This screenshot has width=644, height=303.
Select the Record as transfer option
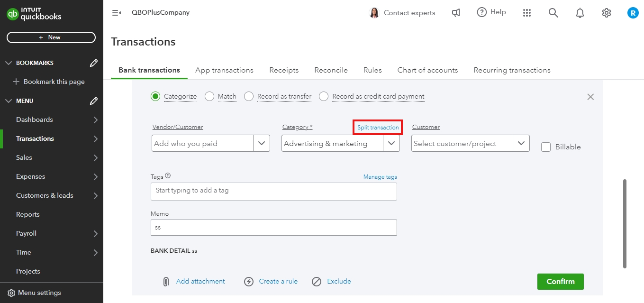(249, 96)
